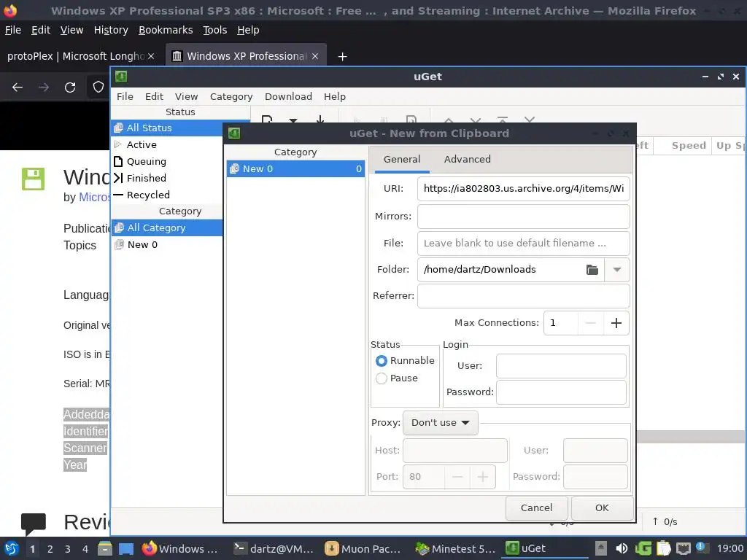The width and height of the screenshot is (747, 560).
Task: Open uGet Download menu
Action: click(288, 97)
